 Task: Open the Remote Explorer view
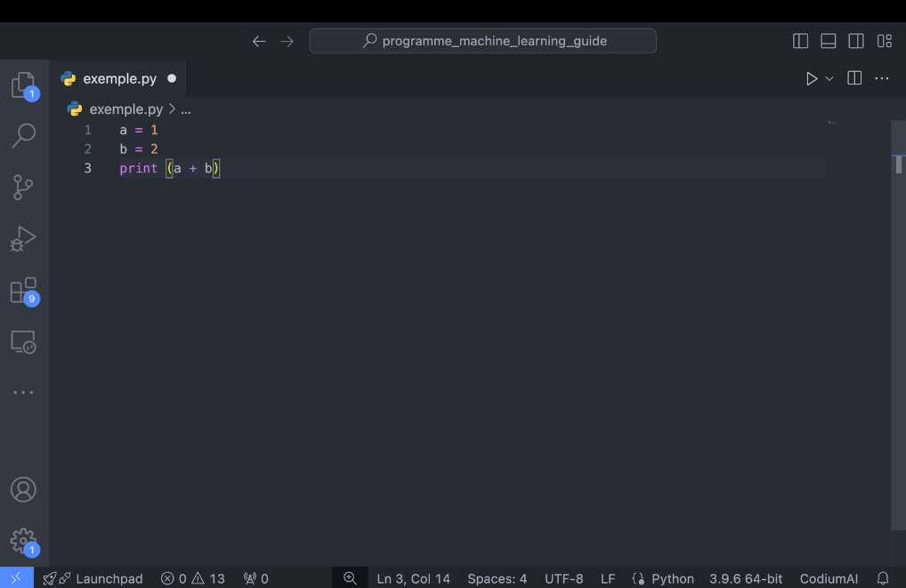coord(24,341)
